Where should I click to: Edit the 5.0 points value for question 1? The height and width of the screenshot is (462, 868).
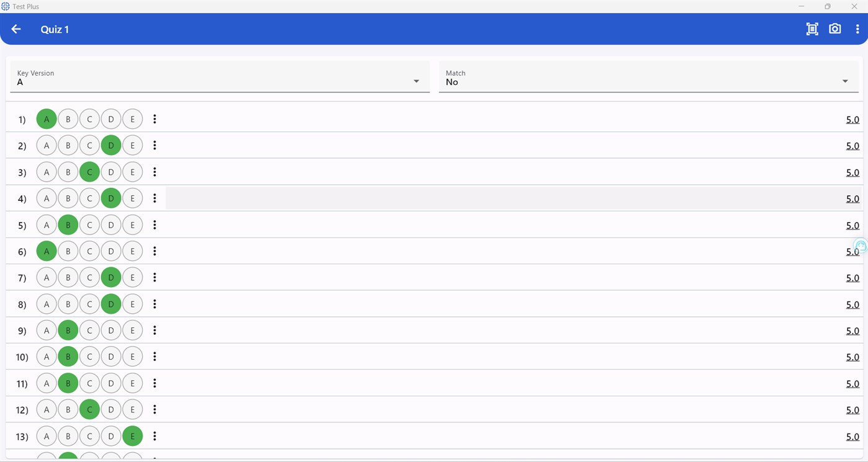pyautogui.click(x=852, y=119)
